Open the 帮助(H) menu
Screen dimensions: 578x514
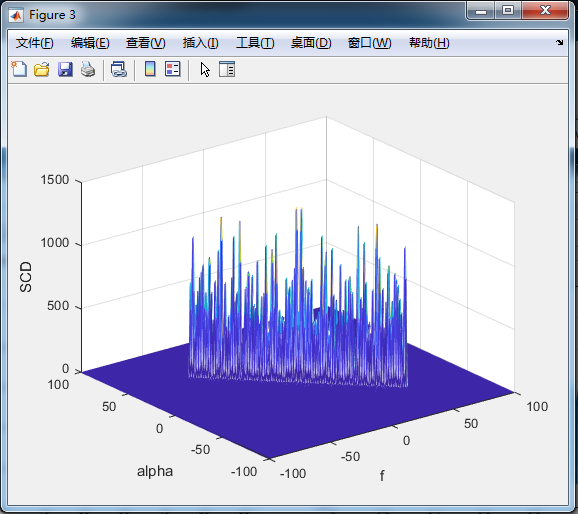(x=429, y=43)
